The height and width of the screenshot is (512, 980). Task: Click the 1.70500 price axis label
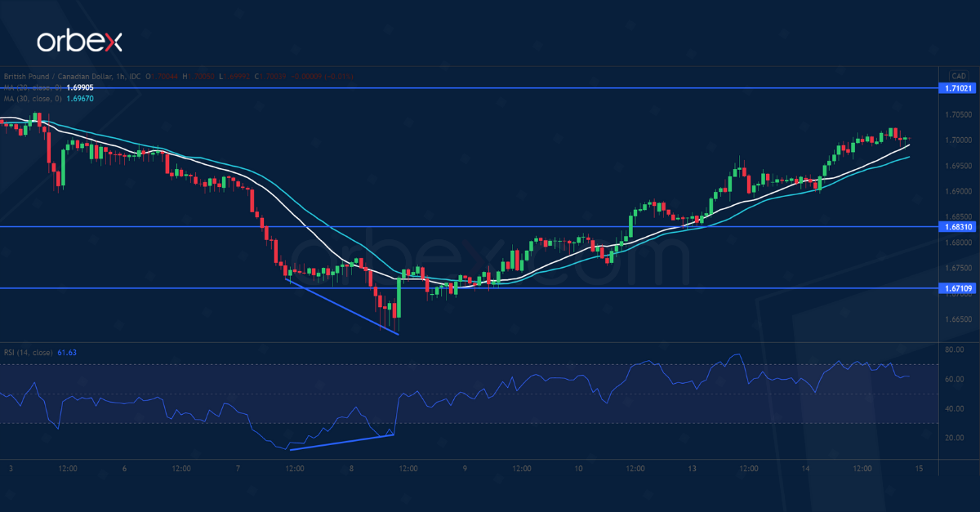tap(958, 114)
